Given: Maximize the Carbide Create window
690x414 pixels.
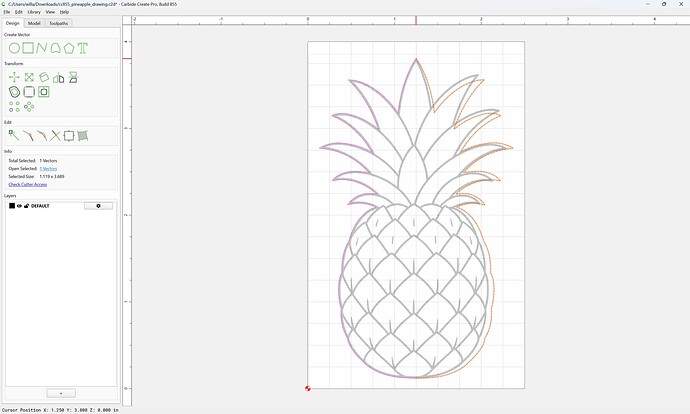Looking at the screenshot, I should click(664, 4).
